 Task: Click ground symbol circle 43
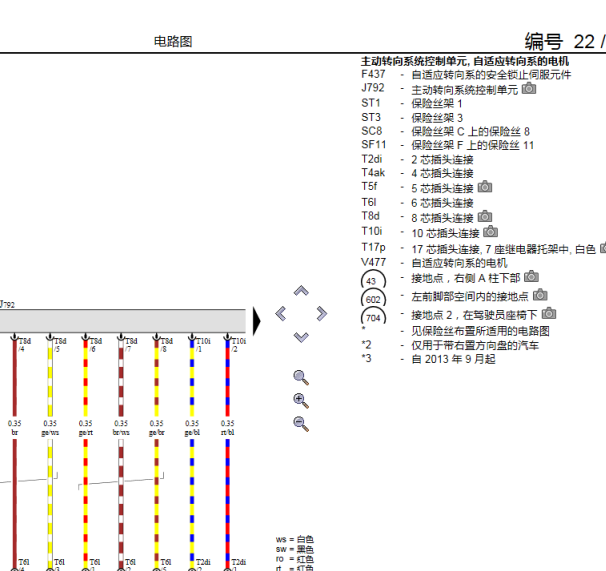(x=373, y=280)
